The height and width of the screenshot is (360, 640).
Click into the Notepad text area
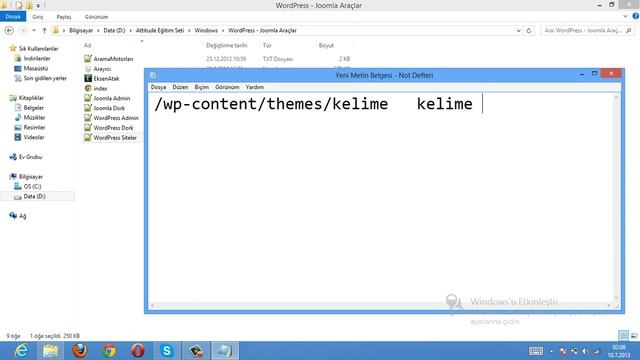click(x=381, y=198)
